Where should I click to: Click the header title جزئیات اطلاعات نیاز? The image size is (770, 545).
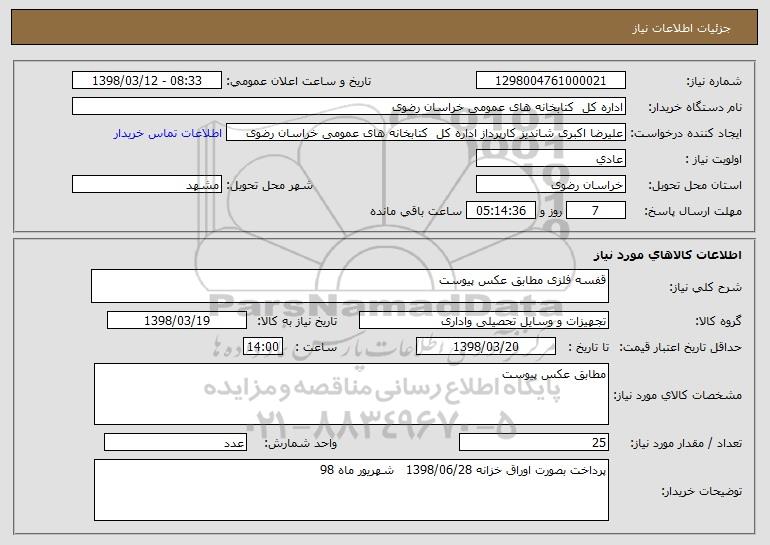[x=681, y=28]
